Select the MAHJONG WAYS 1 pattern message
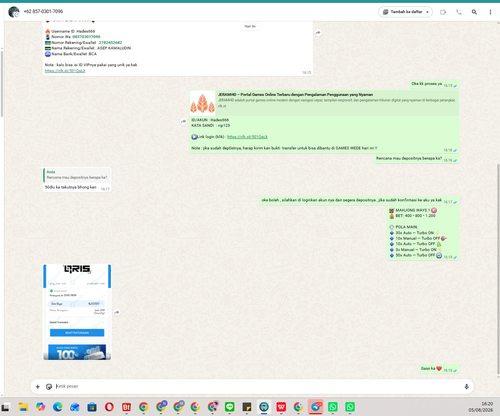Viewport: 500px width, 416px height. point(423,233)
